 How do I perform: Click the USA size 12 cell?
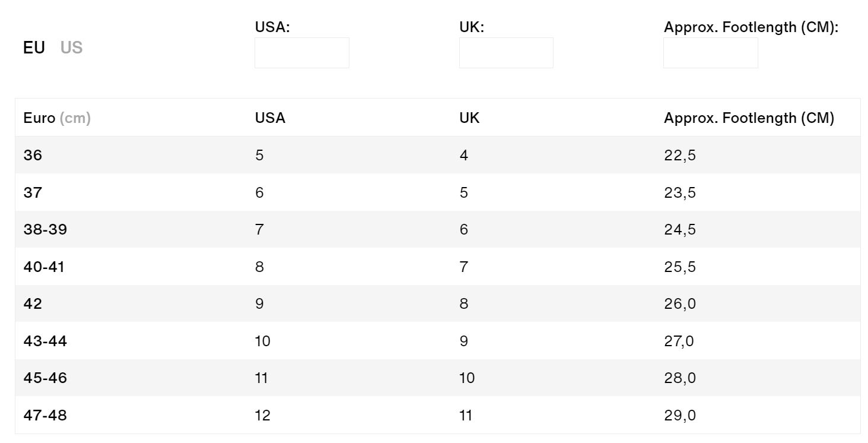263,415
